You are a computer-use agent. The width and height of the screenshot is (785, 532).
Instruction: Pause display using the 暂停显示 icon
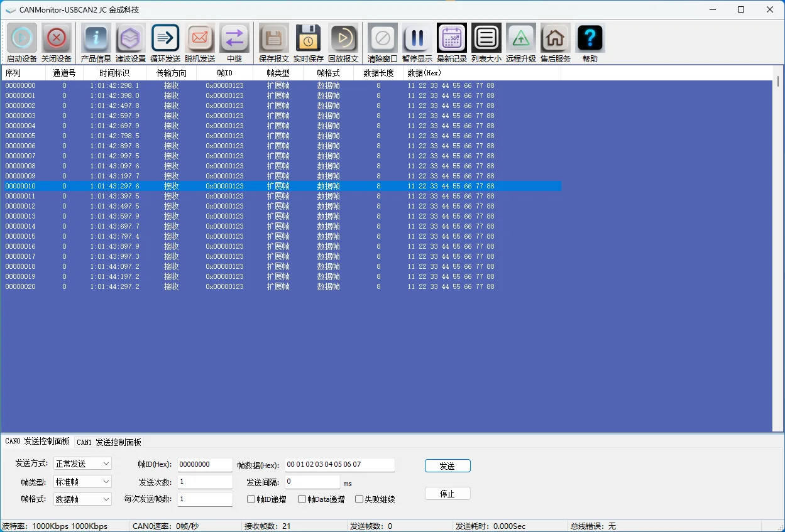pyautogui.click(x=417, y=38)
